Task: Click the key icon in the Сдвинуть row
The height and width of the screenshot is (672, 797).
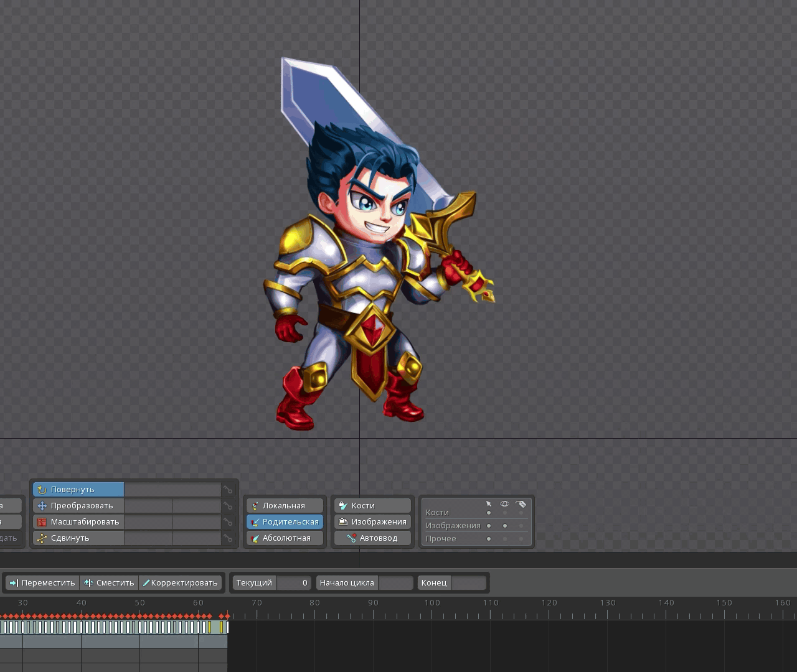Action: tap(228, 538)
